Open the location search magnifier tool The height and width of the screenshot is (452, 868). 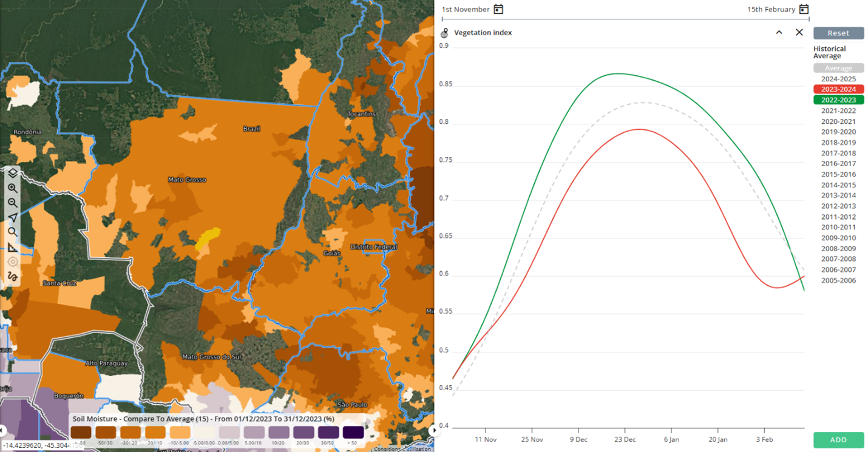[12, 232]
